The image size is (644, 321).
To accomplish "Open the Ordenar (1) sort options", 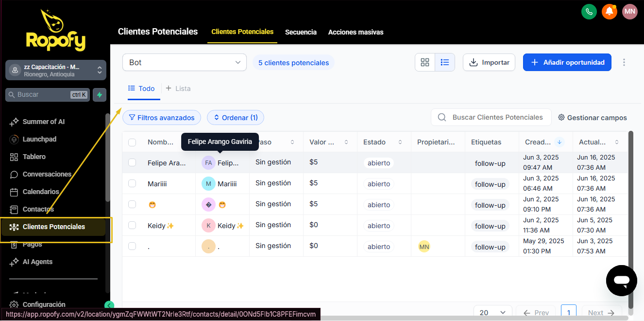I will pos(236,117).
